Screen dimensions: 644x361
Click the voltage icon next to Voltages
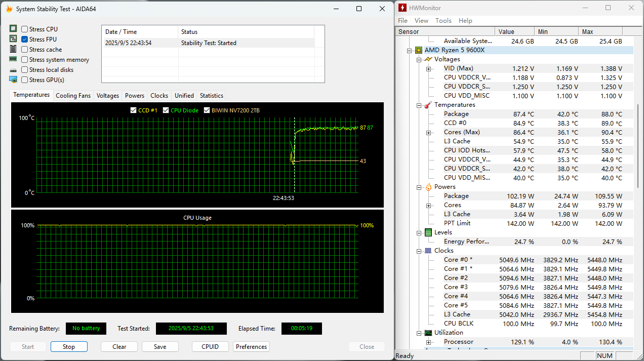[428, 59]
